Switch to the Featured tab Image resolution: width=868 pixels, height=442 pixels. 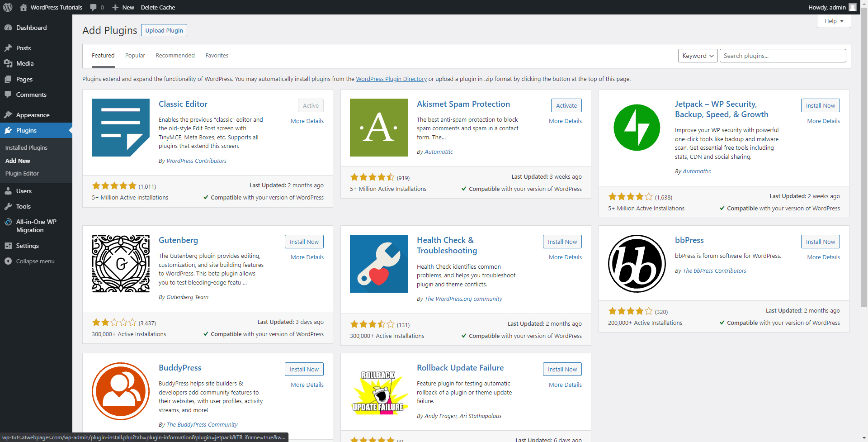tap(103, 56)
